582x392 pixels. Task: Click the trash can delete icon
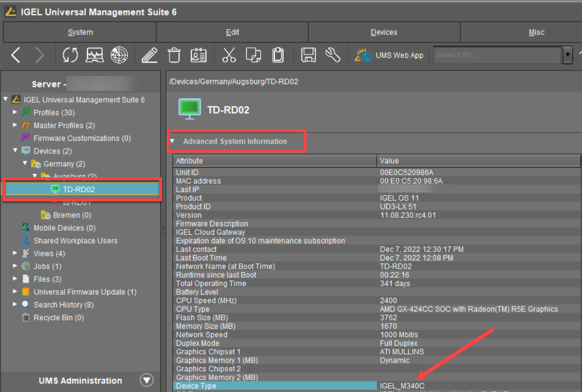click(x=174, y=55)
